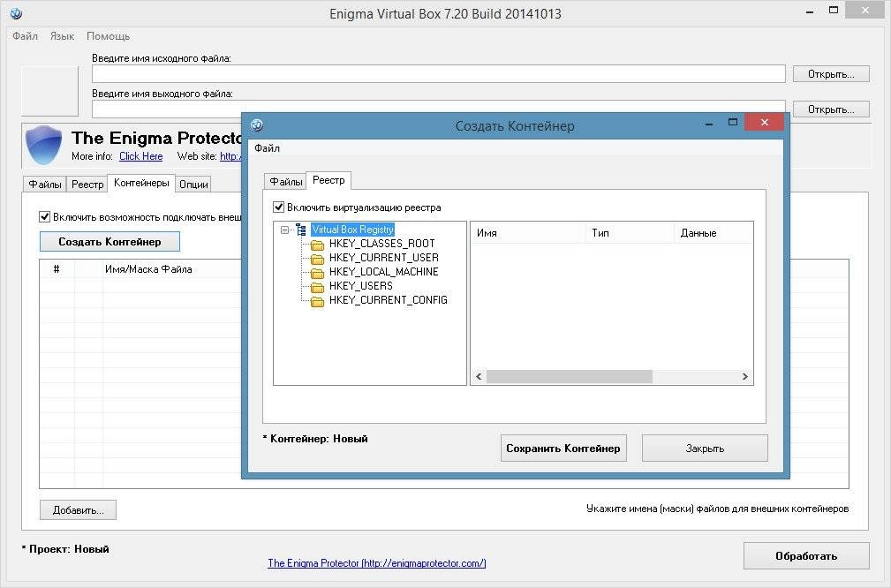The height and width of the screenshot is (588, 891).
Task: Click the dialog window app icon in title bar
Action: [257, 125]
